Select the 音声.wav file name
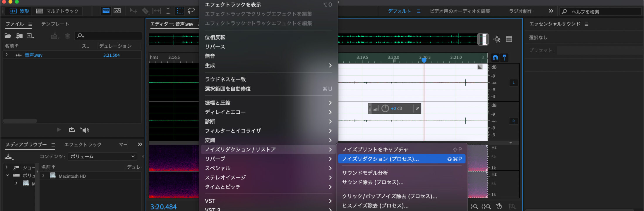The width and height of the screenshot is (644, 211). click(33, 55)
